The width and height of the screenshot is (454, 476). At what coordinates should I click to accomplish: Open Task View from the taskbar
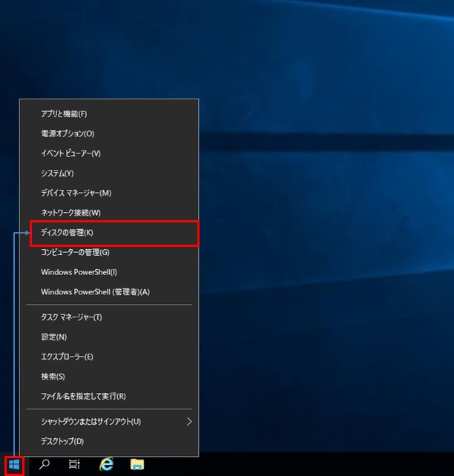point(74,464)
